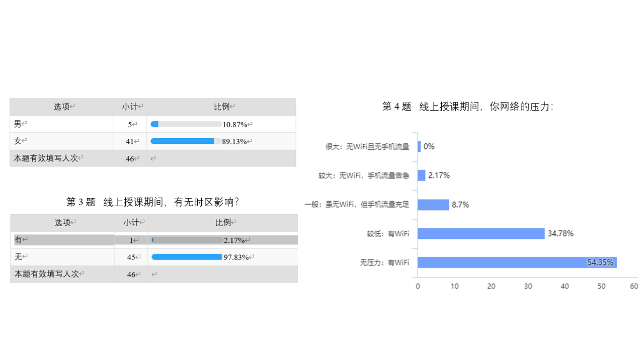The width and height of the screenshot is (644, 362).
Task: Select the count cell showing 41
Action: click(x=130, y=141)
